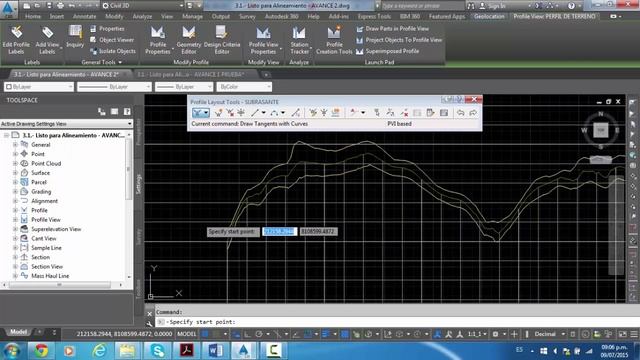Toggle MODEL space button in status bar
This screenshot has width=640, height=360.
click(187, 334)
